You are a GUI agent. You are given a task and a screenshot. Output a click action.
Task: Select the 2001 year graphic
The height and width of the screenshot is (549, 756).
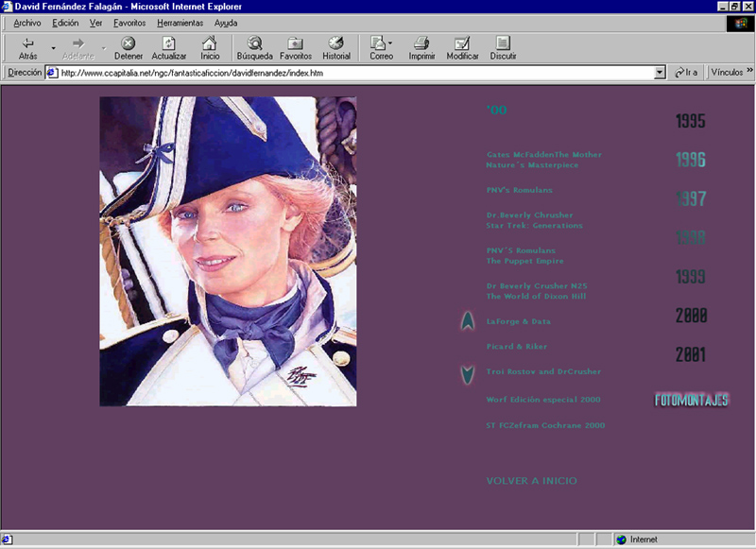[x=691, y=354]
